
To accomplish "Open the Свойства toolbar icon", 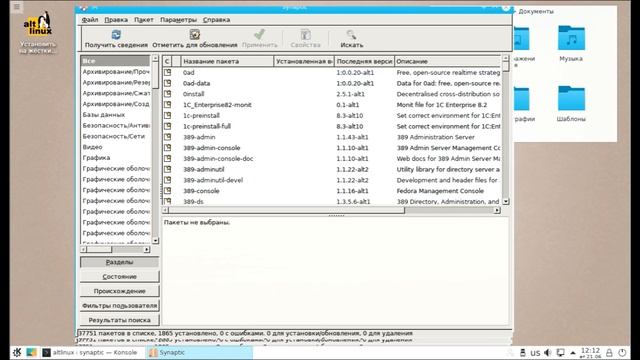I will click(305, 35).
